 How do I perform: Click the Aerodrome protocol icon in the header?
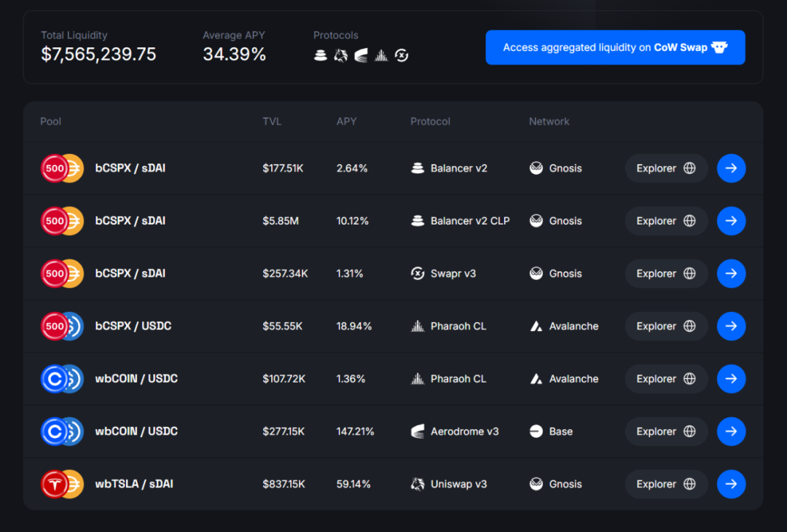pyautogui.click(x=361, y=55)
